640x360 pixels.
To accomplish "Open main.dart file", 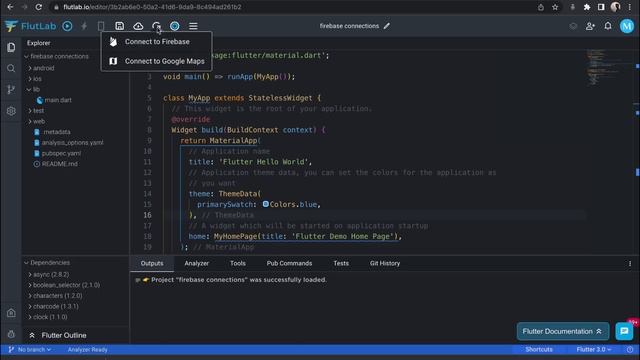I will pyautogui.click(x=54, y=100).
